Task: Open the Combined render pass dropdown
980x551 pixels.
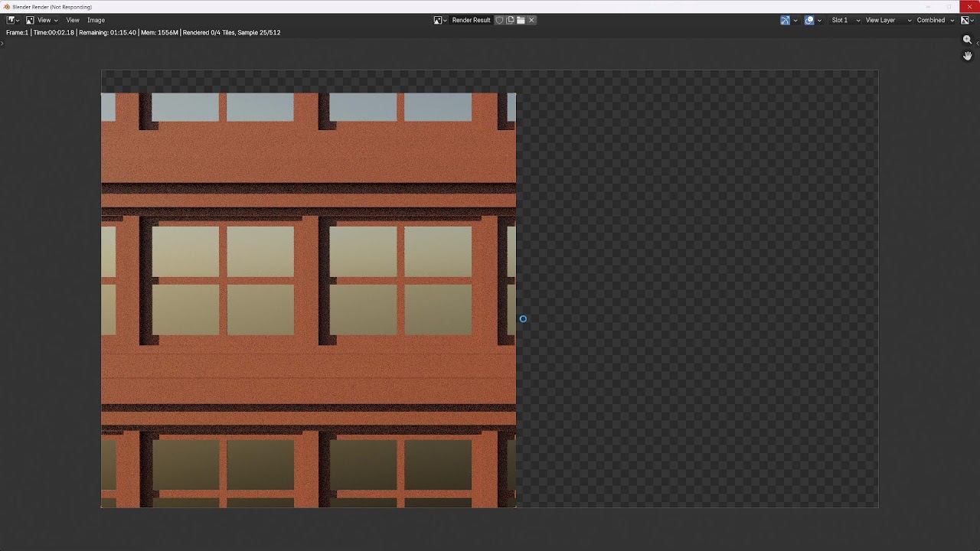Action: [936, 20]
